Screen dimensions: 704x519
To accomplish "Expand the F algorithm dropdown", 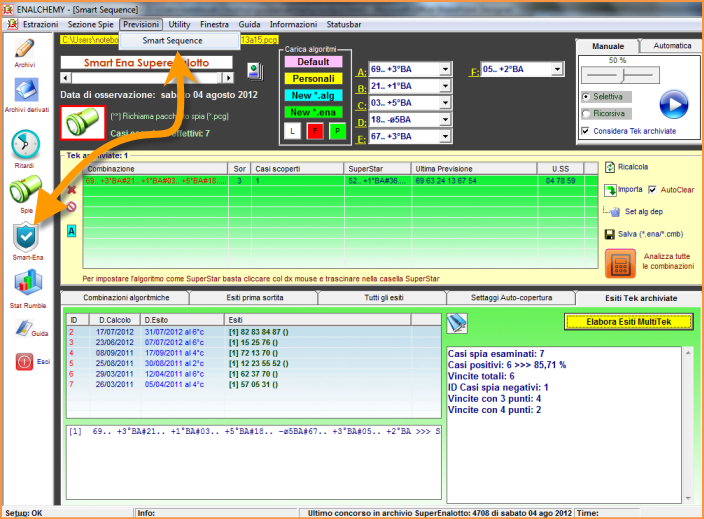I will 557,69.
